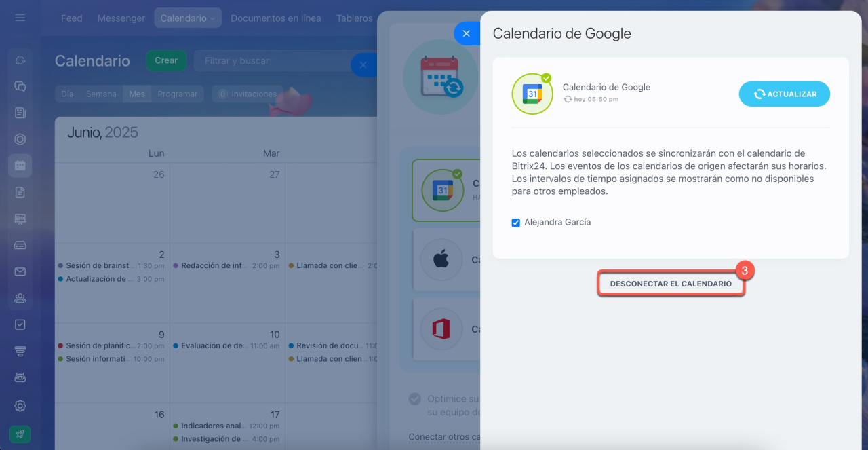Open the Sesión de brainst... 1:30 pm event

pos(112,266)
